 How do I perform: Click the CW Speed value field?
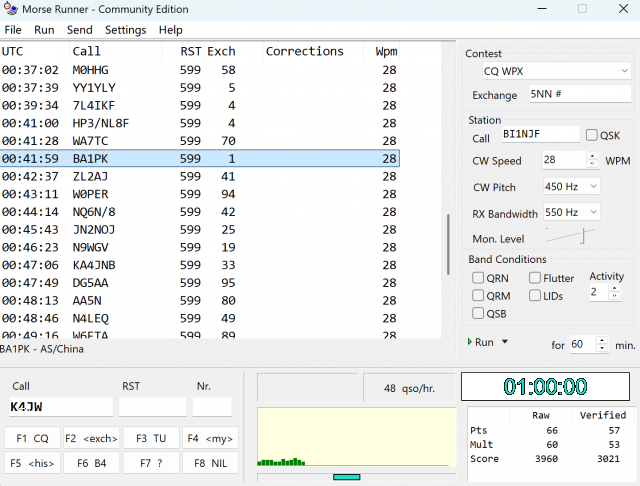(564, 160)
